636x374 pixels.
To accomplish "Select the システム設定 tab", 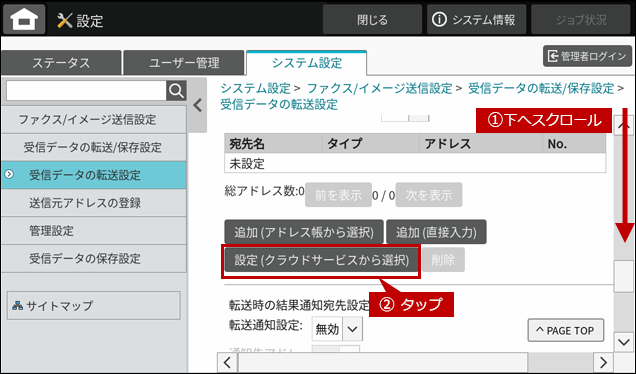I will 307,63.
